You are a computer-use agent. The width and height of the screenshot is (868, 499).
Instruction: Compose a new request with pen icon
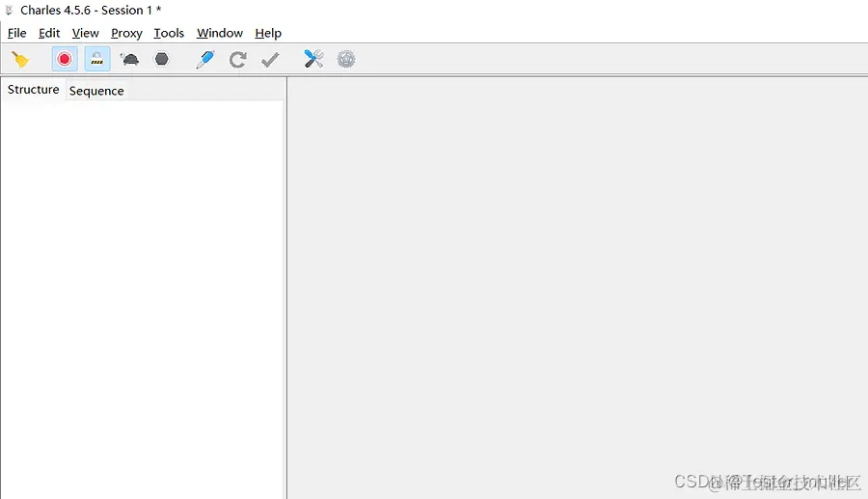[205, 59]
